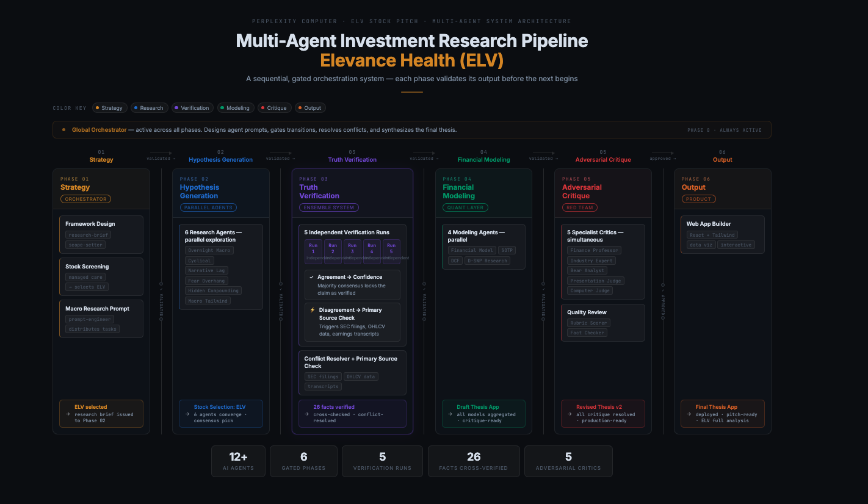Click the DCF tag
Screen dimensions: 868x504
click(x=455, y=261)
